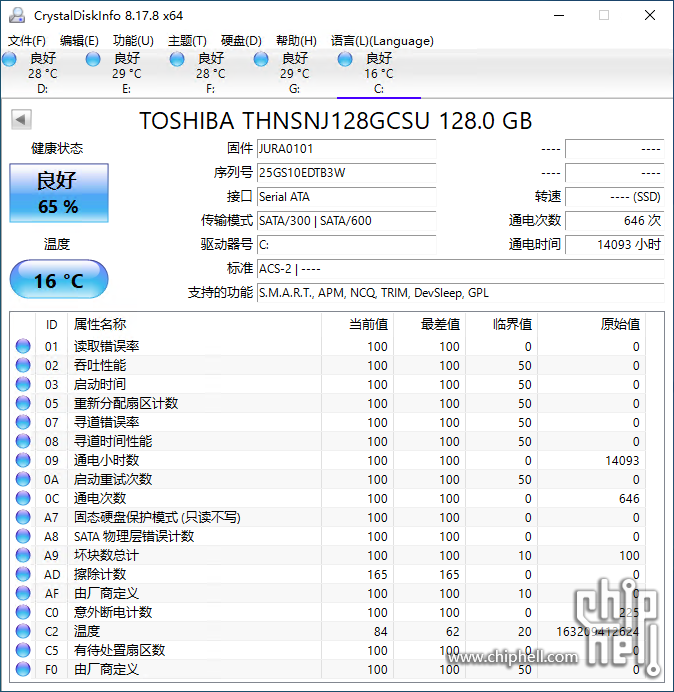
Task: Click the transfer mode field SATA/300 | SATA/600
Action: click(x=346, y=220)
